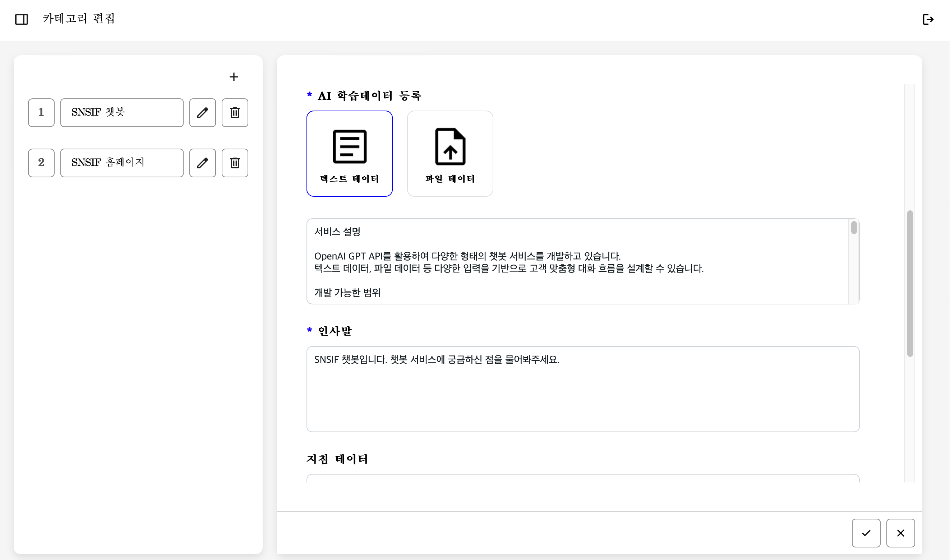Switch selection to file data card
Image resolution: width=950 pixels, height=560 pixels.
450,154
